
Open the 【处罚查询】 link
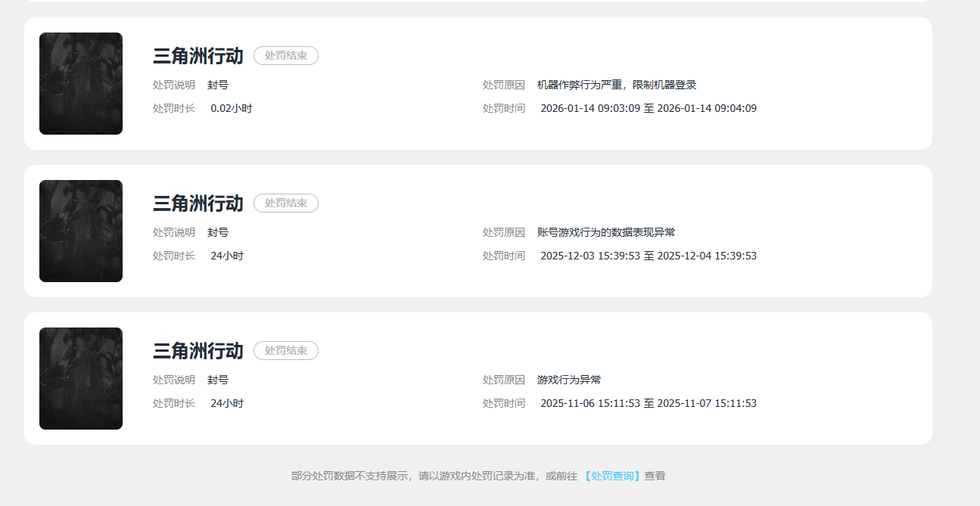click(x=612, y=476)
